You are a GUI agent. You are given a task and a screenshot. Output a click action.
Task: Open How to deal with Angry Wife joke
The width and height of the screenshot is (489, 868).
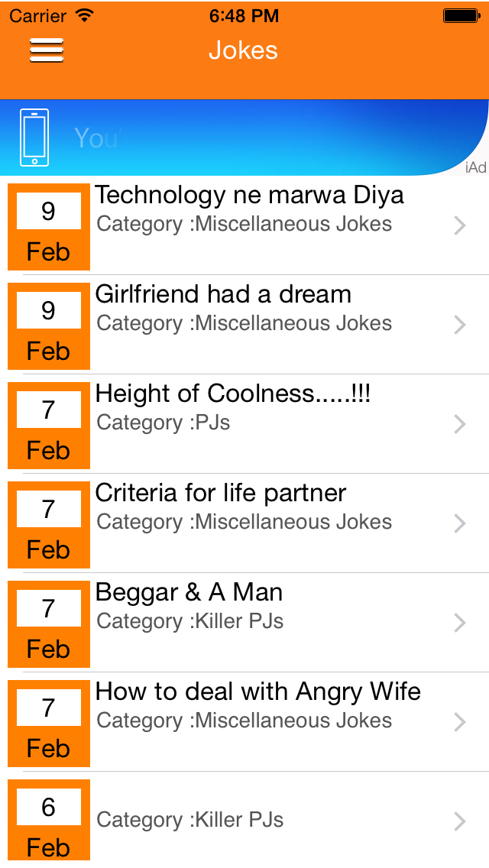click(x=257, y=691)
